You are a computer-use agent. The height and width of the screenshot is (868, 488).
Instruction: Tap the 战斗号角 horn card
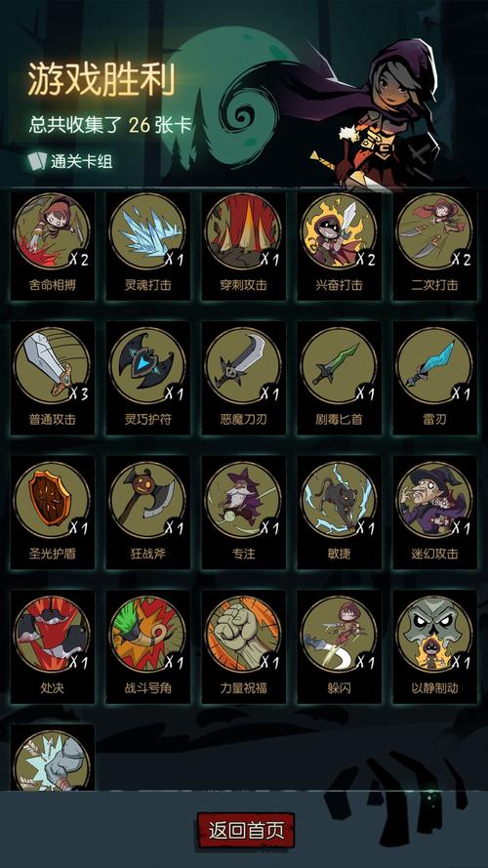coord(147,647)
